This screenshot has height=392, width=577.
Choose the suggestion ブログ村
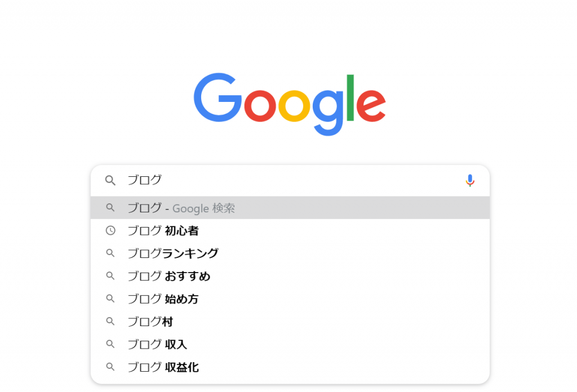tap(149, 322)
